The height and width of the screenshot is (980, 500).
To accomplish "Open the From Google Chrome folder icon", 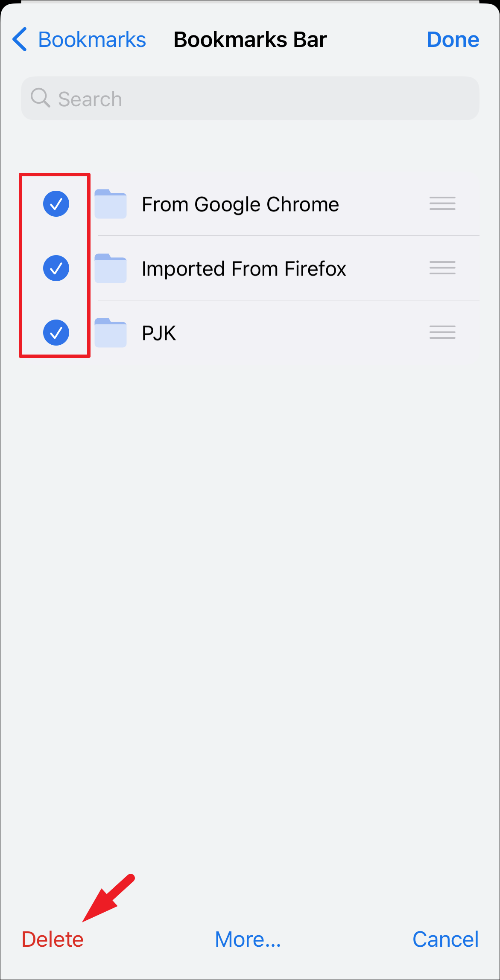I will (110, 204).
